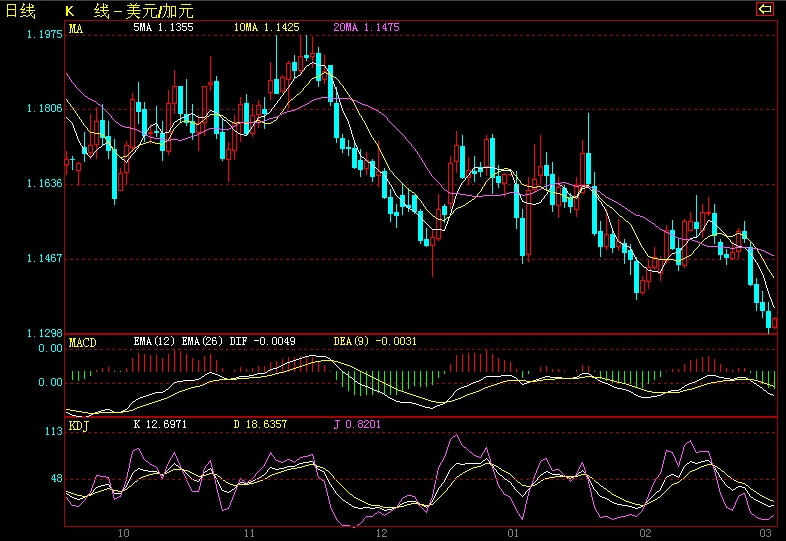Click the price axis label '1.1806'
This screenshot has width=786, height=541.
(44, 108)
